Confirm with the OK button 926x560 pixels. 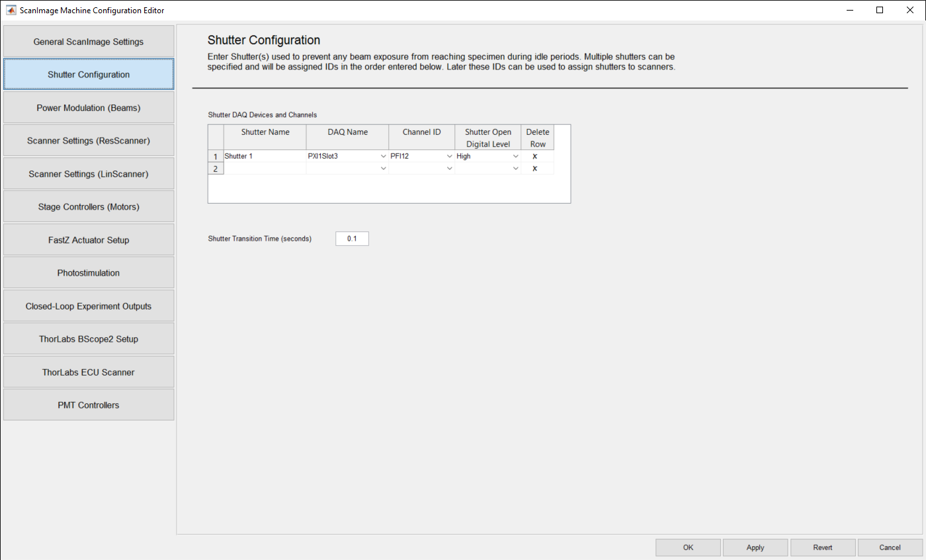(688, 547)
